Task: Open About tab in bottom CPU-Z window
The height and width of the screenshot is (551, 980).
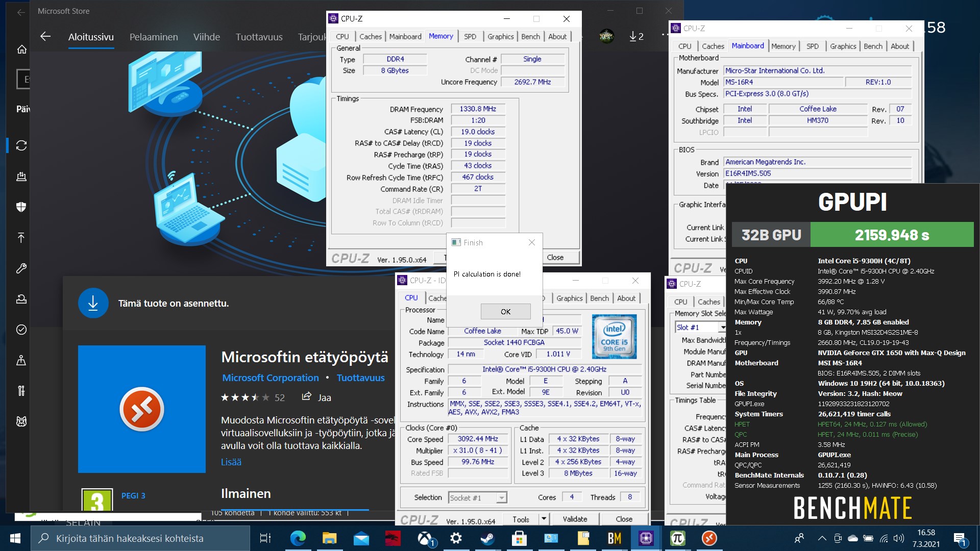Action: pos(626,298)
